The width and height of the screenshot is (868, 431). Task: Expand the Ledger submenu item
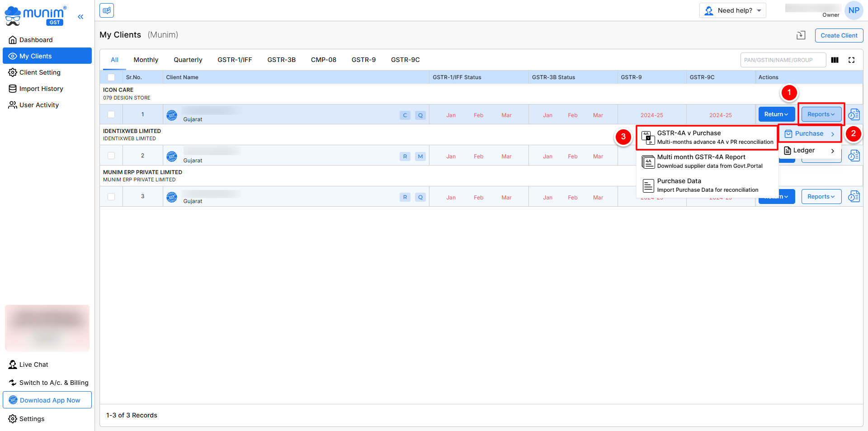(809, 151)
